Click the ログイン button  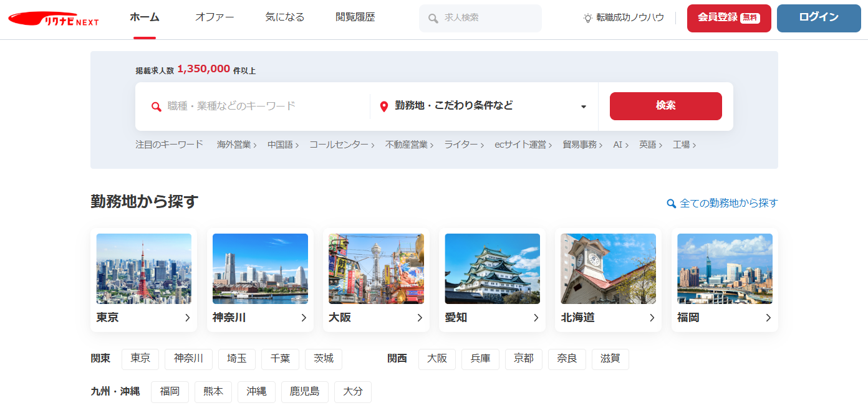coord(818,18)
